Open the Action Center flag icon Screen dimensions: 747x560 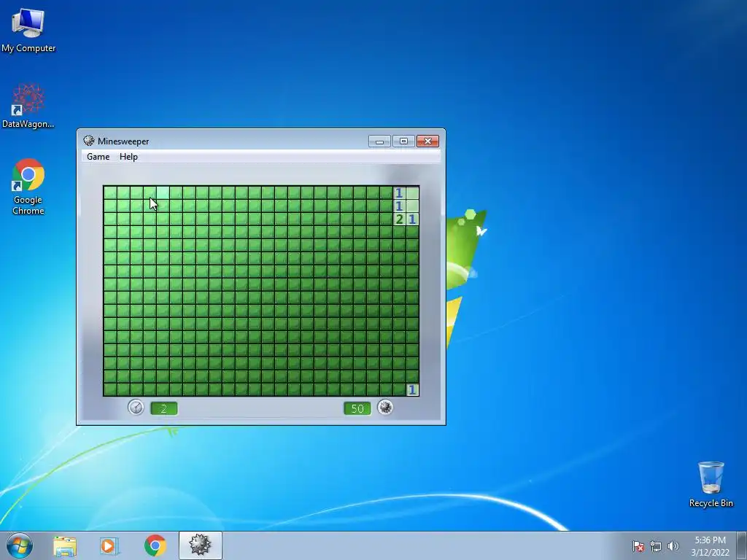(638, 546)
